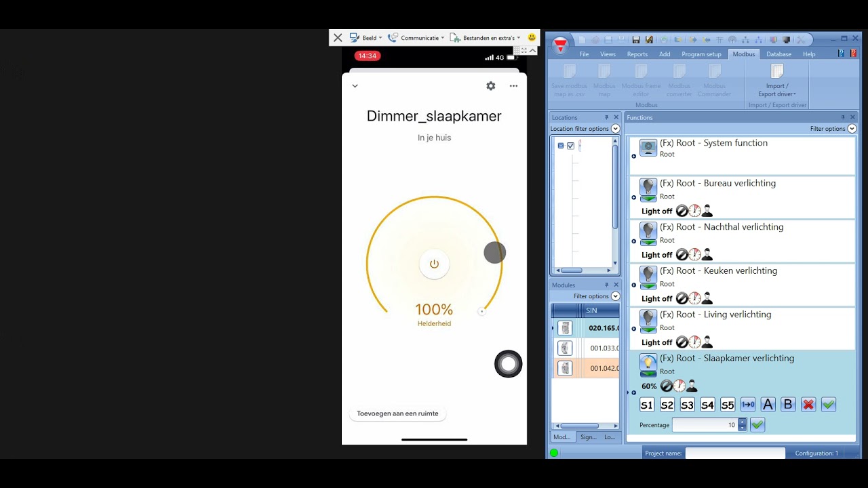Select module 001.033 row

[x=586, y=348]
